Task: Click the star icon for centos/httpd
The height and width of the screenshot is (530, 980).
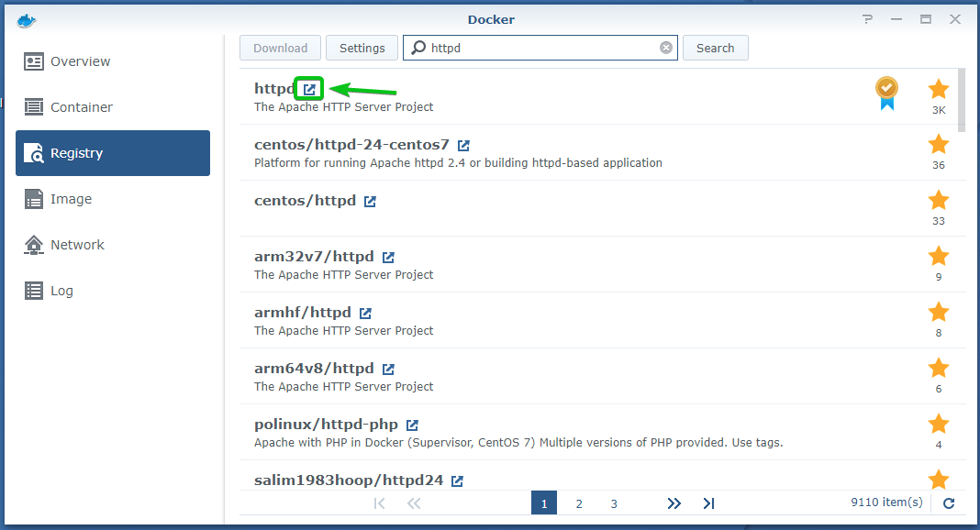Action: (x=938, y=201)
